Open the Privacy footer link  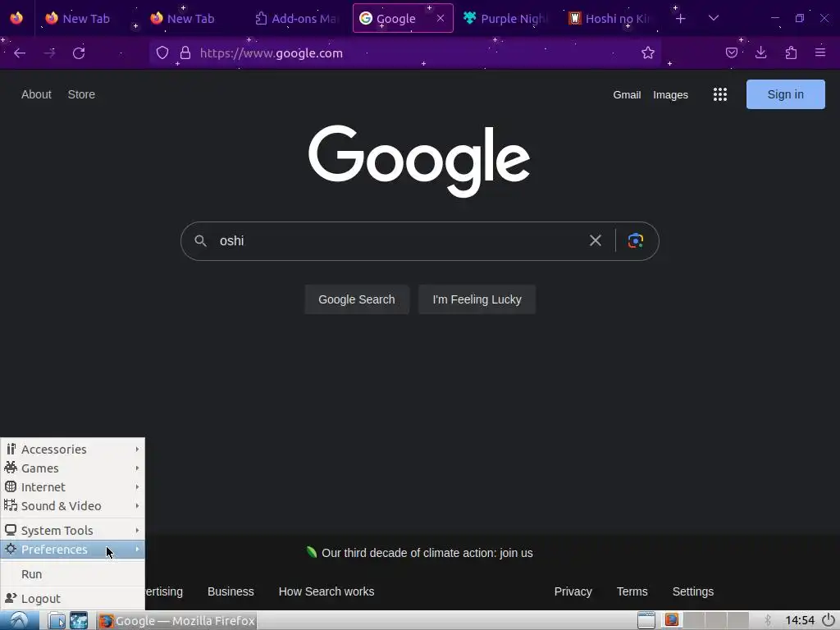pos(573,591)
